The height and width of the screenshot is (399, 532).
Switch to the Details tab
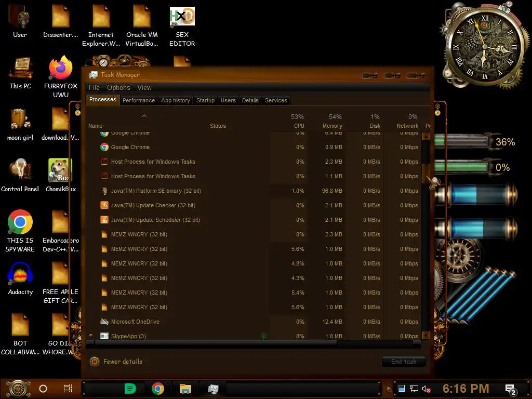(250, 100)
